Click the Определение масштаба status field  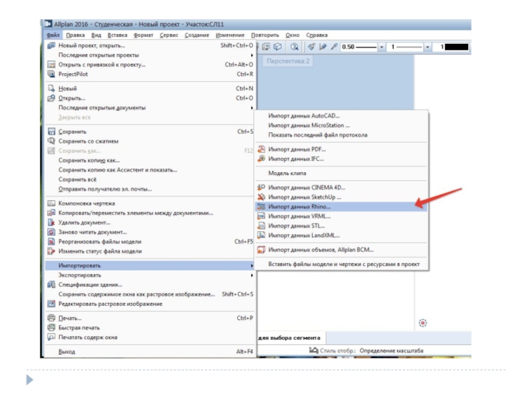click(x=392, y=350)
